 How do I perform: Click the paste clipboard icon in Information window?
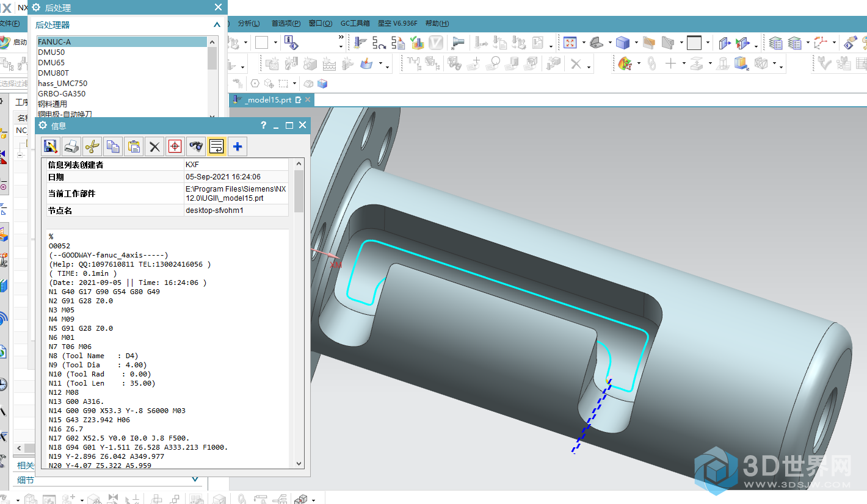[x=134, y=146]
